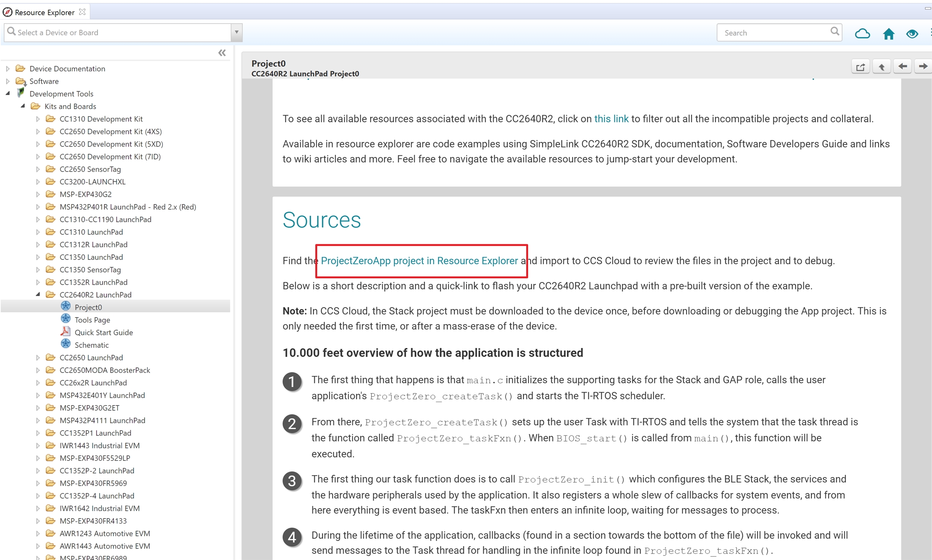
Task: Open the Schematic item
Action: [91, 345]
